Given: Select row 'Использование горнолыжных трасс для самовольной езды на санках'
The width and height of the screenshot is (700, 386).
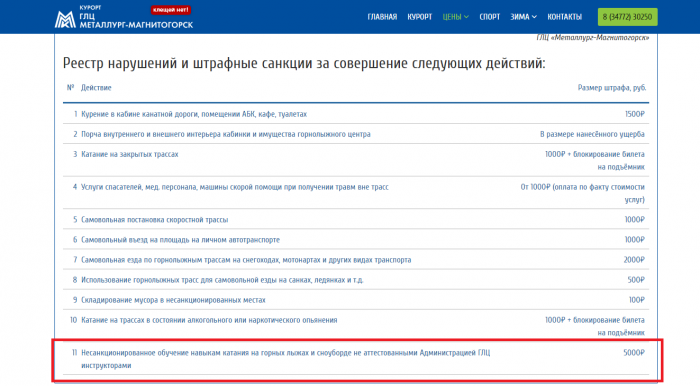Looking at the screenshot, I should pyautogui.click(x=356, y=280).
